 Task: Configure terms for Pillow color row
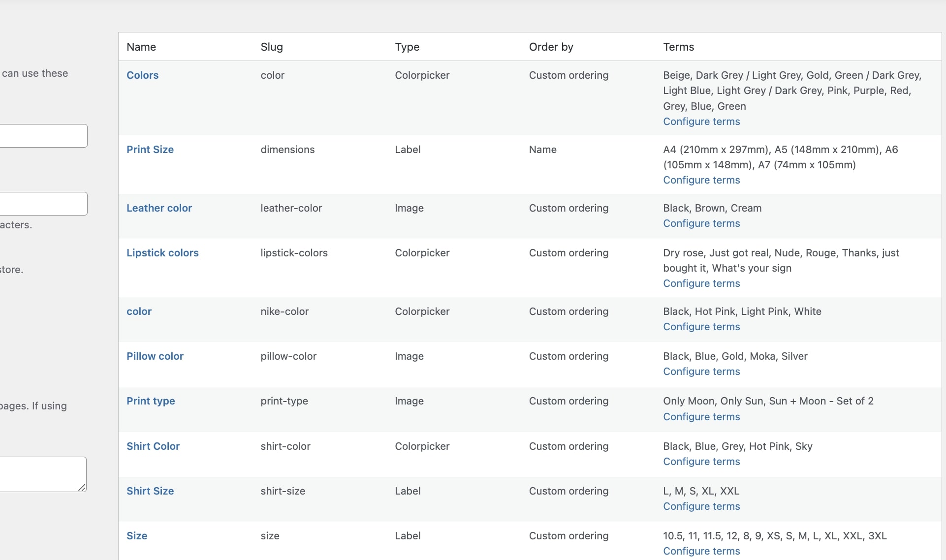701,372
